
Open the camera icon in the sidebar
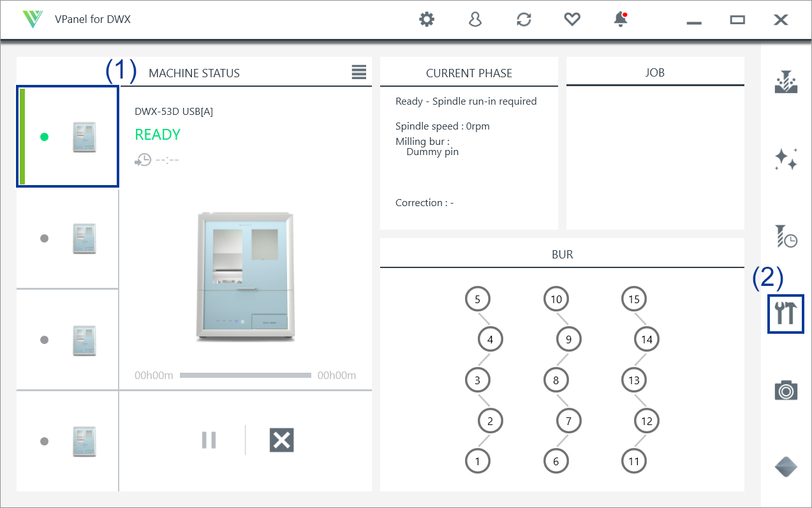click(786, 390)
